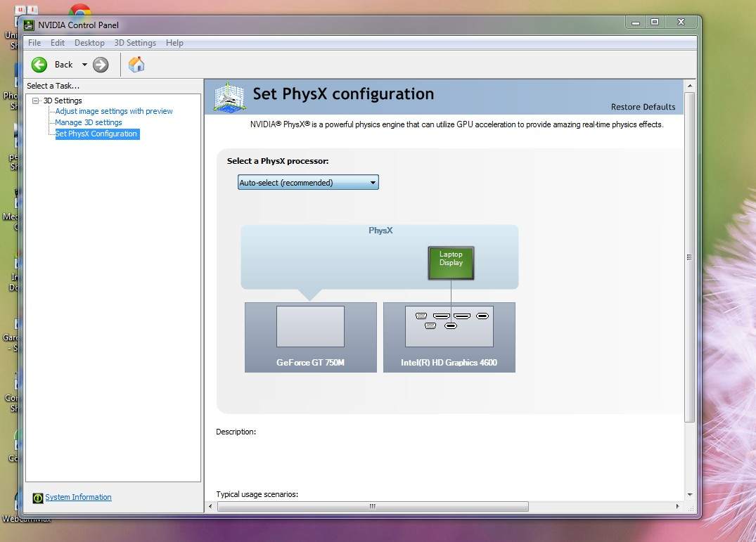Open the Help menu
Image resolution: width=756 pixels, height=542 pixels.
tap(174, 43)
